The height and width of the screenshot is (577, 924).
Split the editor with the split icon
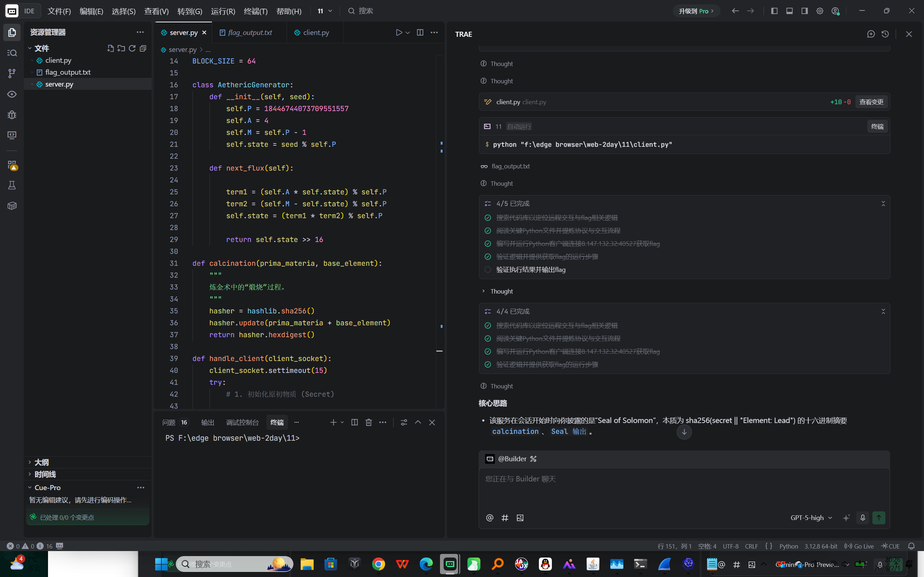[420, 32]
